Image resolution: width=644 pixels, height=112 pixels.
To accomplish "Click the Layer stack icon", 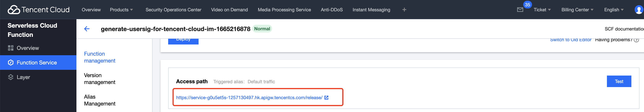I will click(11, 77).
